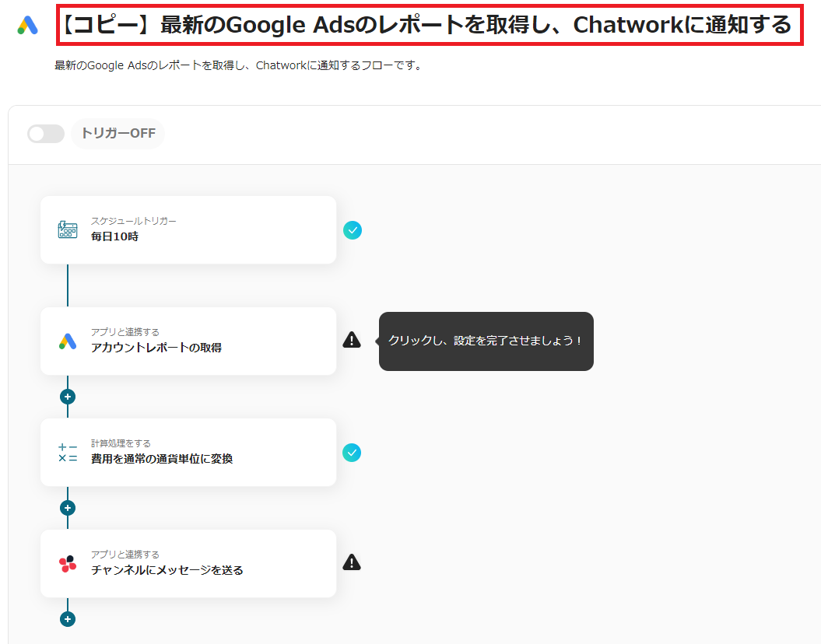Add a step below アカウントレポートの取得 with plus
This screenshot has width=821, height=644.
[x=68, y=397]
